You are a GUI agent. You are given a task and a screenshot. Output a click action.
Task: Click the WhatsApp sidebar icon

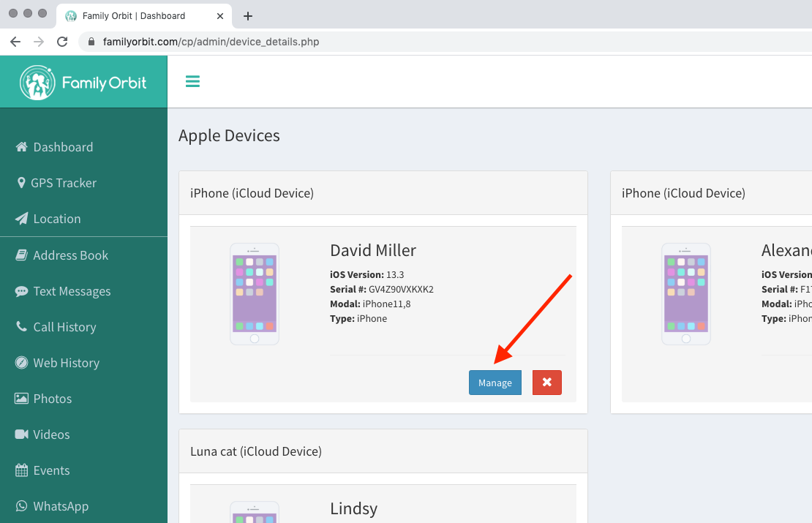[21, 506]
